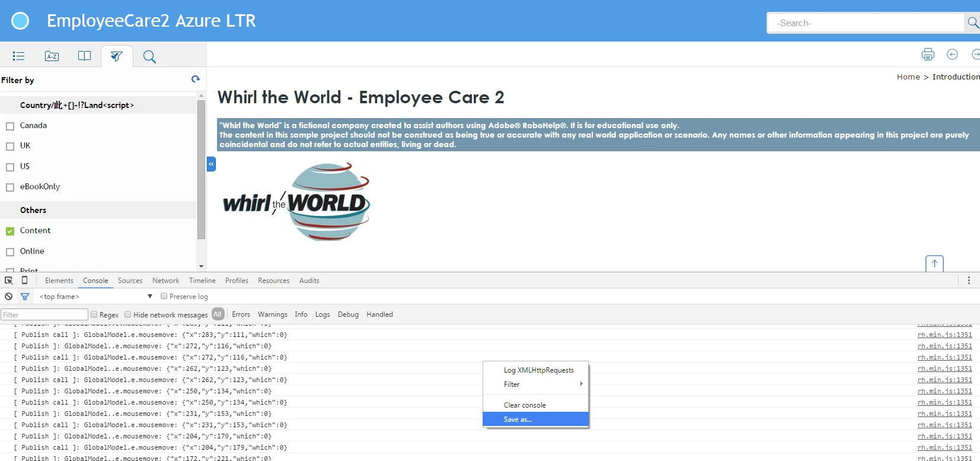Filter console by Handled
Screen dimensions: 980x461
click(x=379, y=314)
